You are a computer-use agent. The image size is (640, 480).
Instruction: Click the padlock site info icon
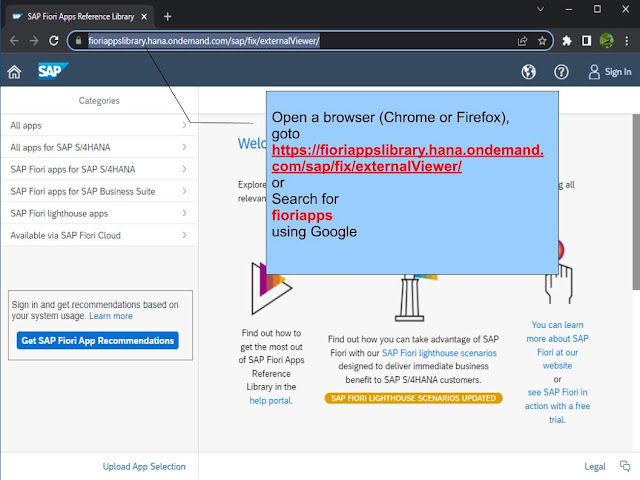tap(79, 40)
